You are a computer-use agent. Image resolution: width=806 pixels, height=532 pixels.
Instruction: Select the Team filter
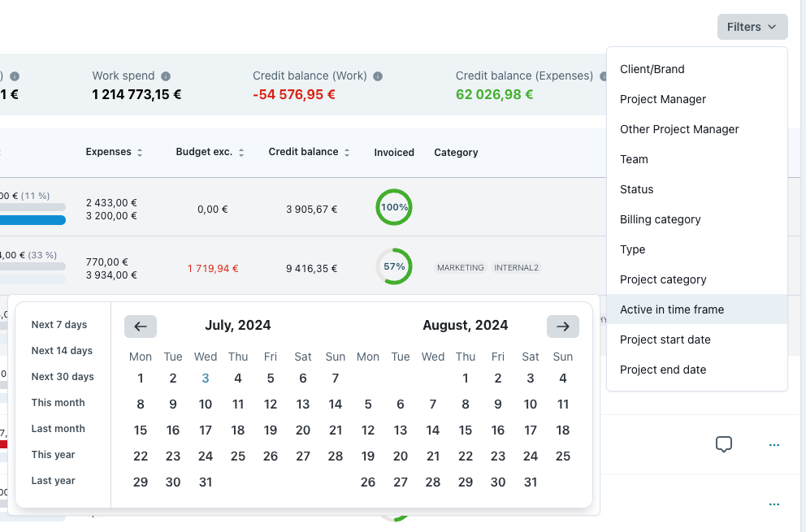click(697, 159)
